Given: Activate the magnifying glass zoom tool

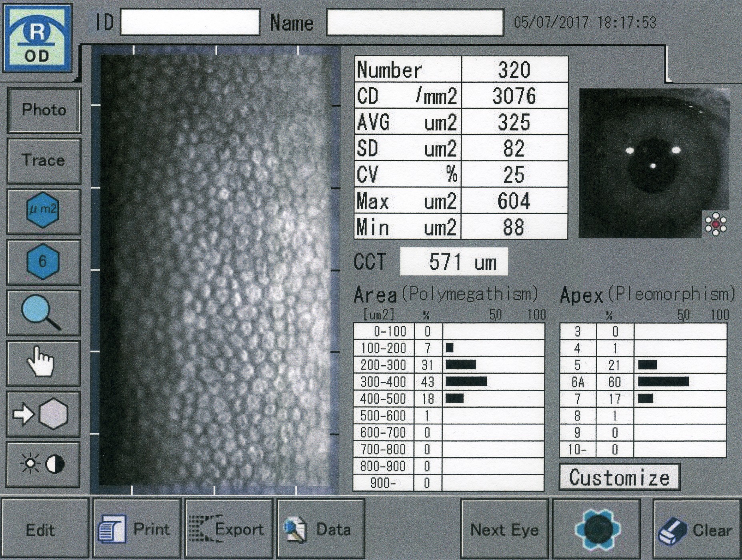Looking at the screenshot, I should coord(43,313).
